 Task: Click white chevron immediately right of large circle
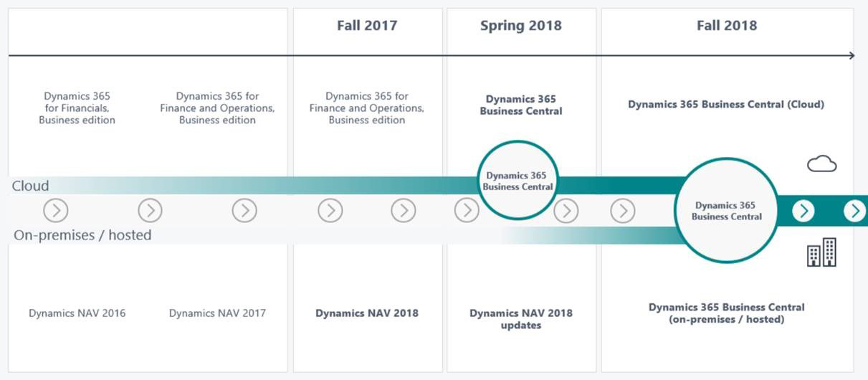(x=803, y=211)
